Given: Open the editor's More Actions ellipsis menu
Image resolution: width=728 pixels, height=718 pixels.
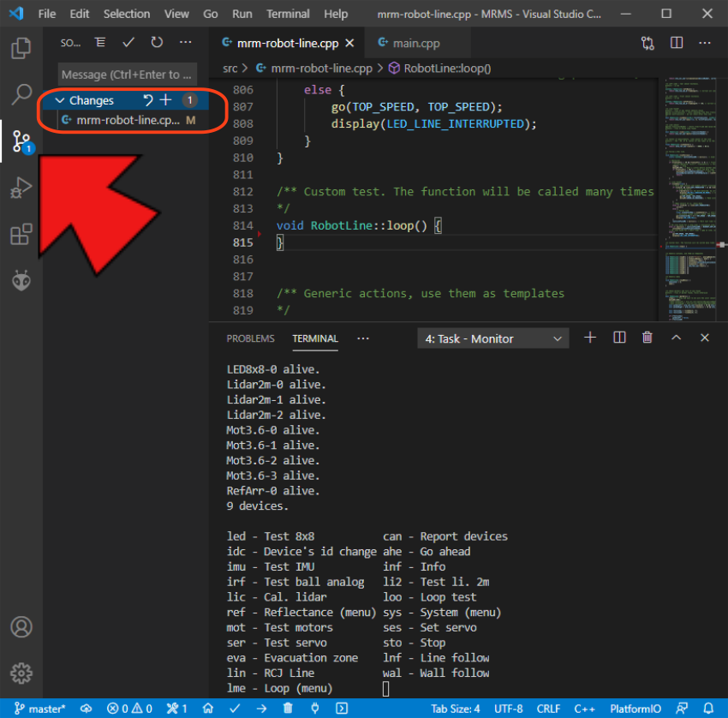Looking at the screenshot, I should 706,43.
